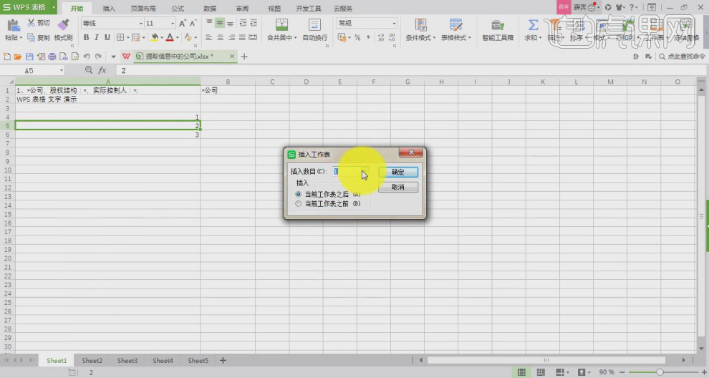Click the cell borders icon
709x378 pixels.
point(120,38)
